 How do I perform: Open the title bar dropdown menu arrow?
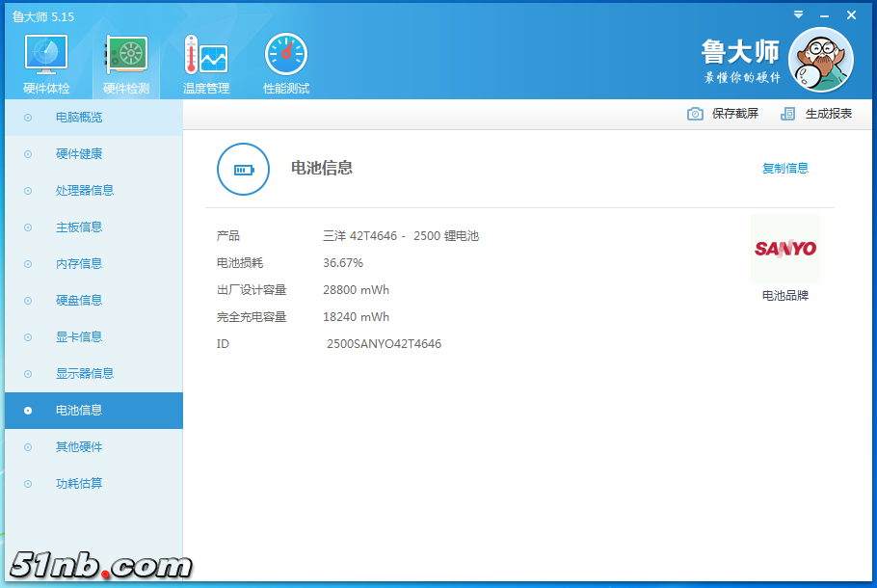(x=798, y=14)
